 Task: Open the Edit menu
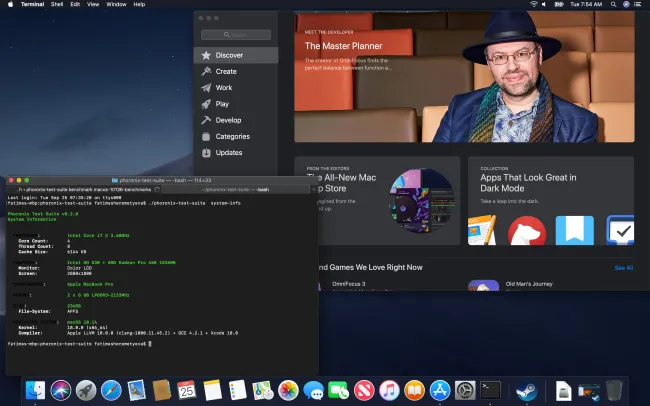coord(75,4)
